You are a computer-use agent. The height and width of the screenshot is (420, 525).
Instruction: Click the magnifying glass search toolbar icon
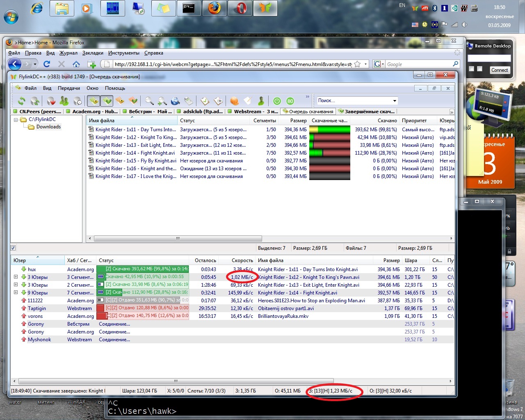(x=149, y=101)
